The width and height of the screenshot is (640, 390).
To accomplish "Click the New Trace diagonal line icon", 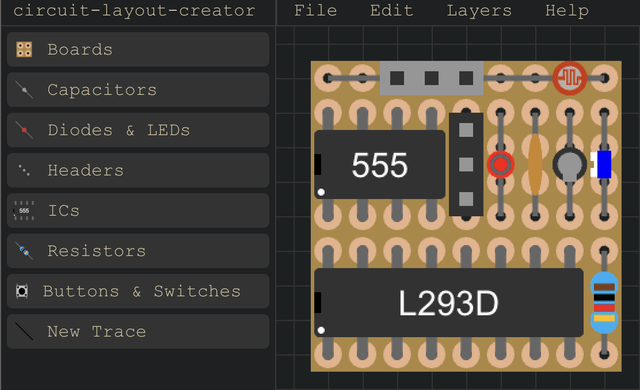I will [24, 331].
